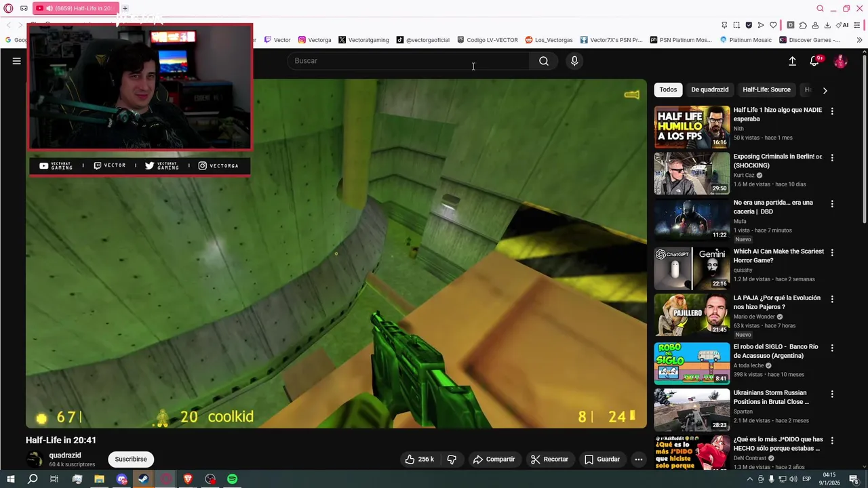Mute the Half-Life tab via speaker icon
Image resolution: width=868 pixels, height=488 pixels.
[x=49, y=8]
